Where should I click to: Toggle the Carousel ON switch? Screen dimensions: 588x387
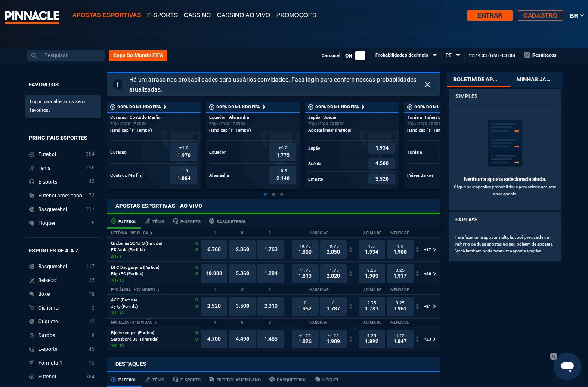[x=360, y=55]
